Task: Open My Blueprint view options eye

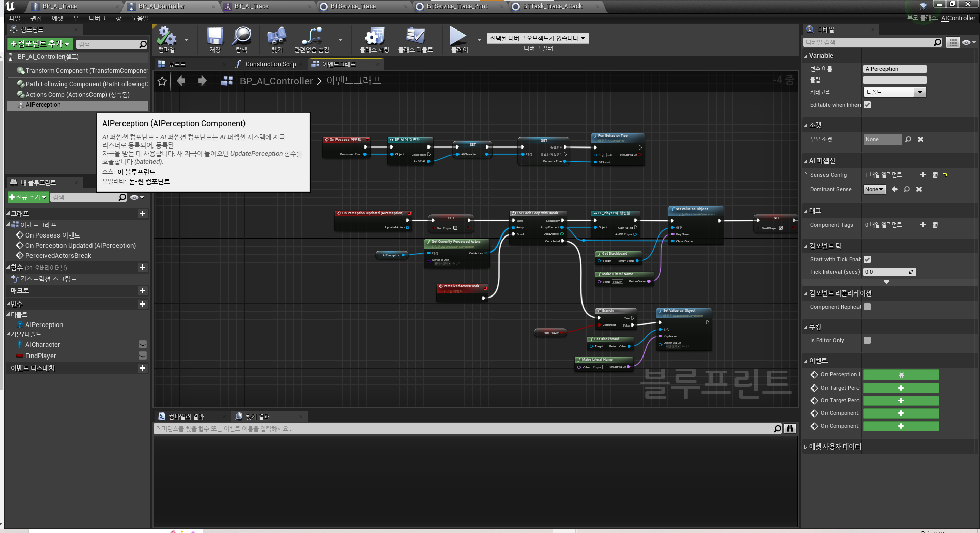Action: 137,197
